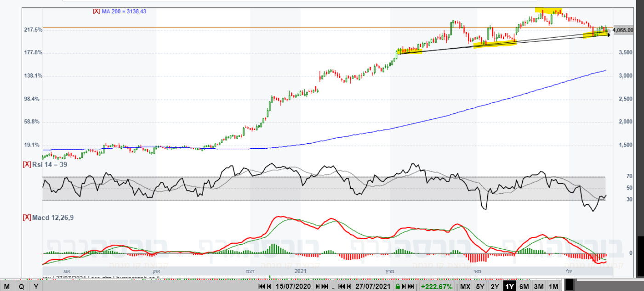This screenshot has height=291, width=644.
Task: Switch chart to yearly Y interval
Action: (36, 286)
